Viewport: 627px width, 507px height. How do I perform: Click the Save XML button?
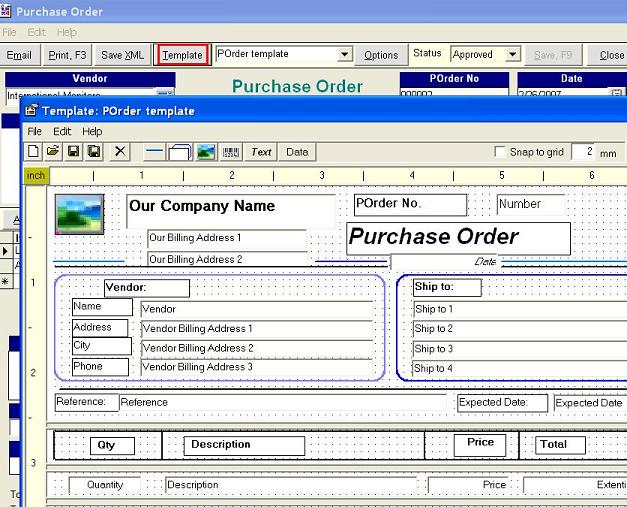(x=122, y=55)
